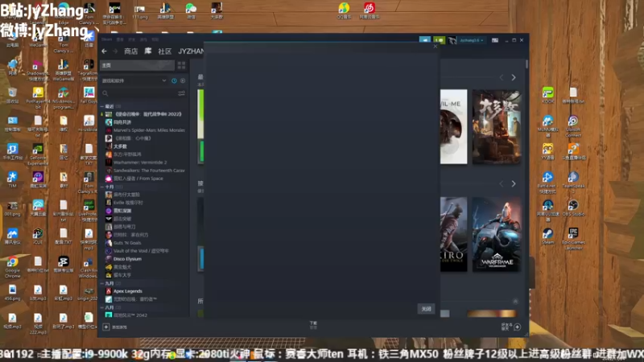This screenshot has height=362, width=644.
Task: Open the friends and chat plus icon
Action: point(518,327)
